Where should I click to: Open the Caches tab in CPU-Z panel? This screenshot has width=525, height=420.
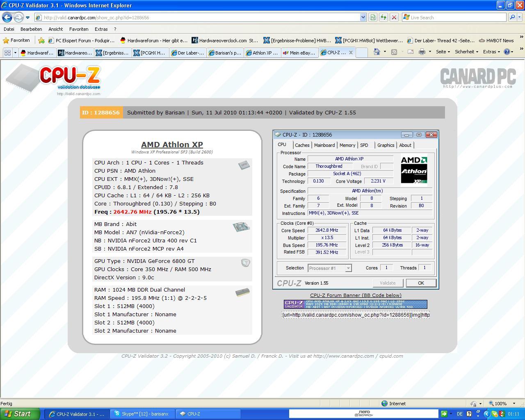[x=302, y=145]
